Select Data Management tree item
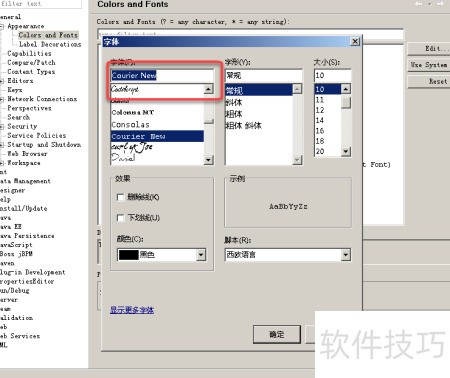The width and height of the screenshot is (450, 378). click(x=25, y=181)
